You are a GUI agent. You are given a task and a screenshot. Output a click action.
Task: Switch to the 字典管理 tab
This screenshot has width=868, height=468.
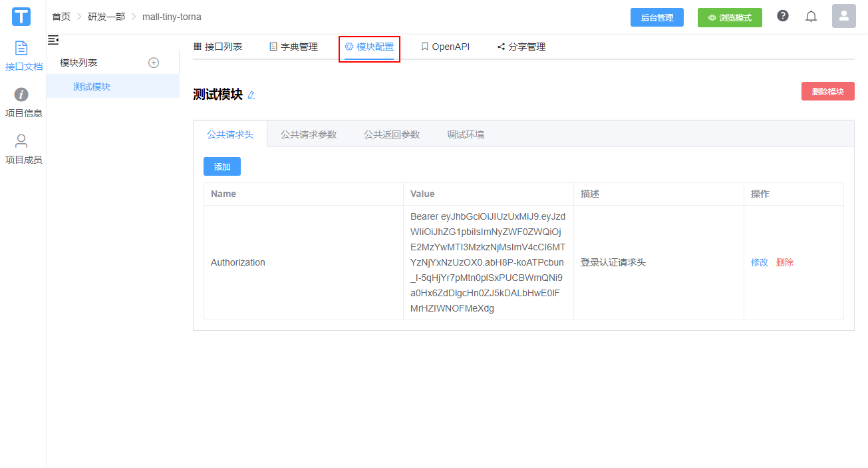tap(293, 47)
